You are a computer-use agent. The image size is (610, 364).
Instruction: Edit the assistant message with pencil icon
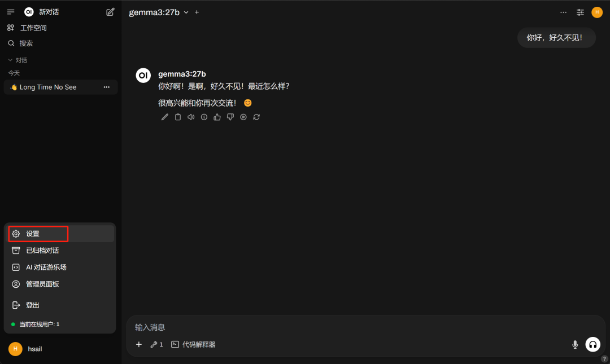(164, 117)
